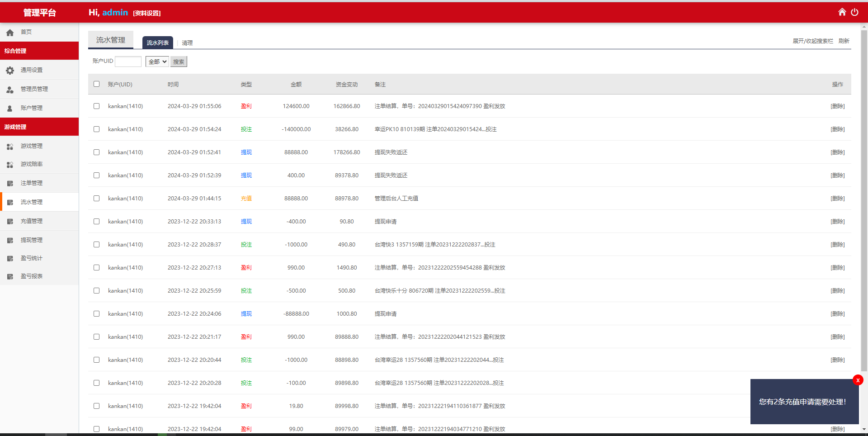
Task: Click 删除 for the 140000.00 bet row
Action: pos(837,129)
